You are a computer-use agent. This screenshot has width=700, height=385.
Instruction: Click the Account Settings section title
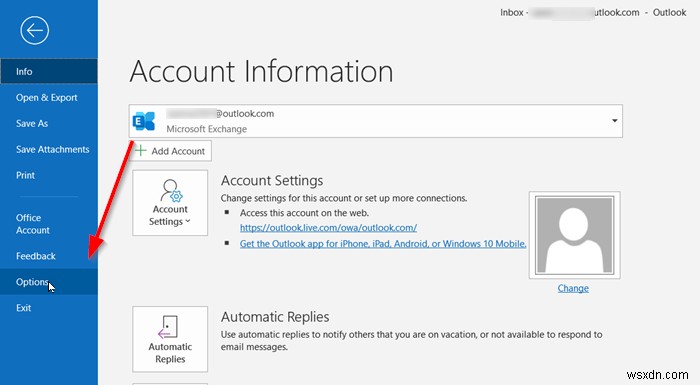(x=272, y=180)
